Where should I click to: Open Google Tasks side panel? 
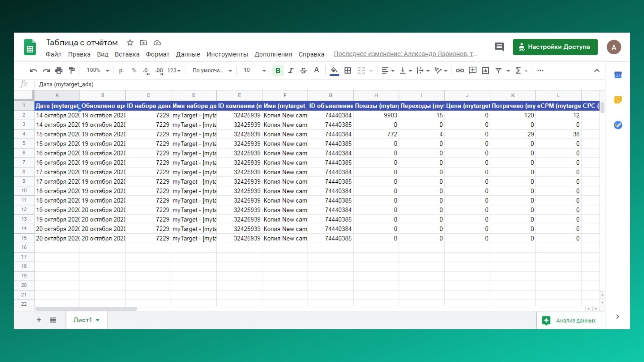point(618,125)
